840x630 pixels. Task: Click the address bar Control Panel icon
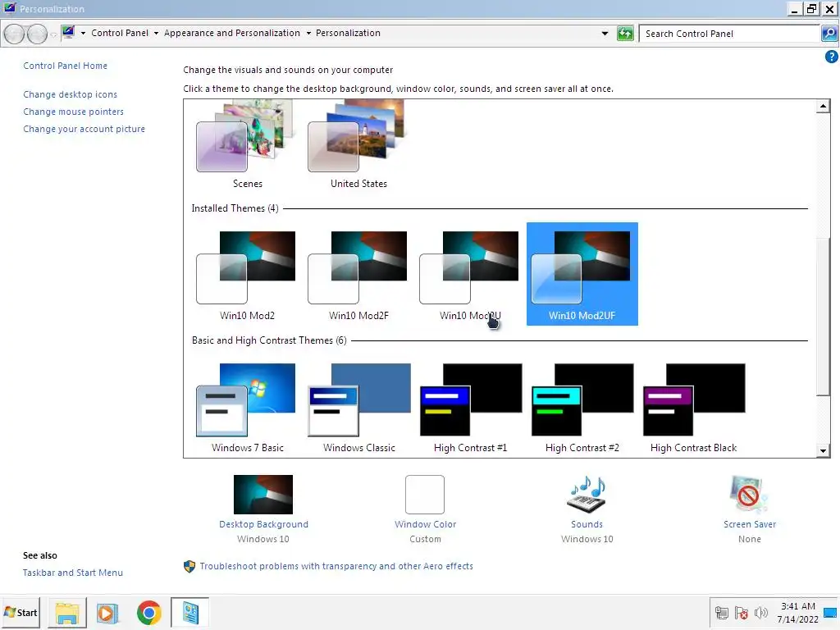tap(68, 33)
